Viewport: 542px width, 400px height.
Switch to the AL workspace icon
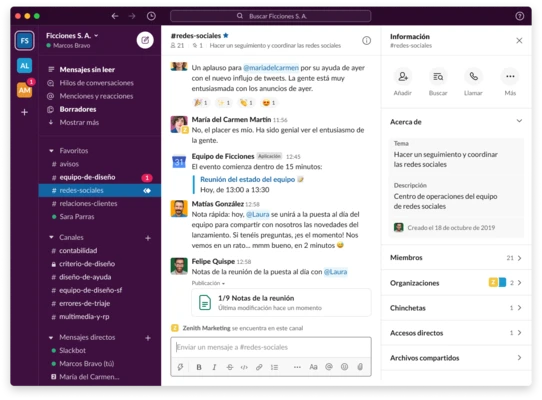25,66
